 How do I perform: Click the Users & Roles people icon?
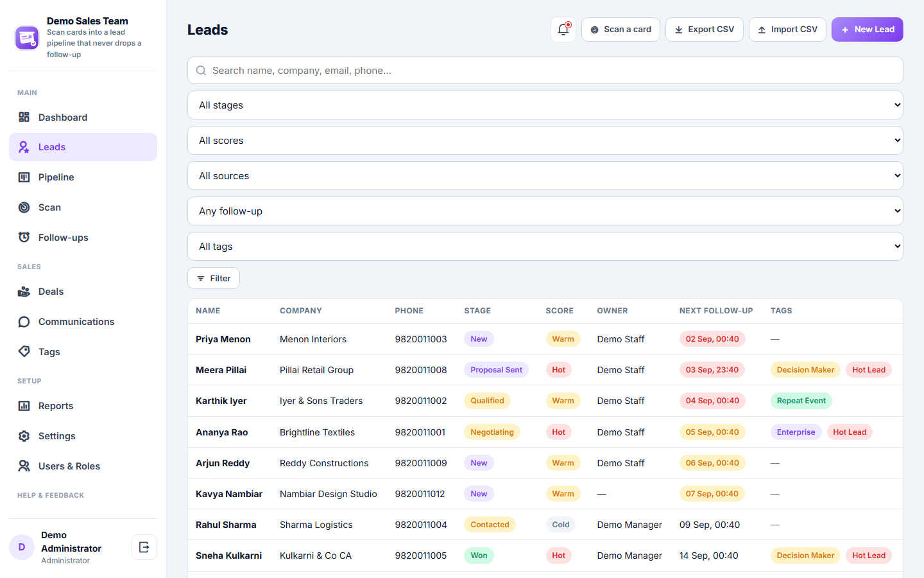point(24,466)
